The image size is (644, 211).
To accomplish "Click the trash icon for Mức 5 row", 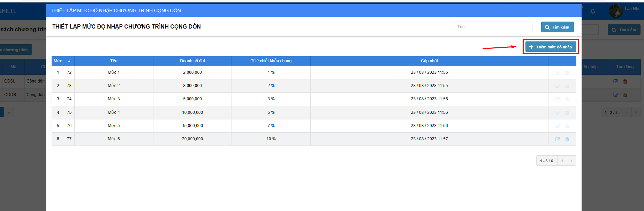I will click(567, 126).
